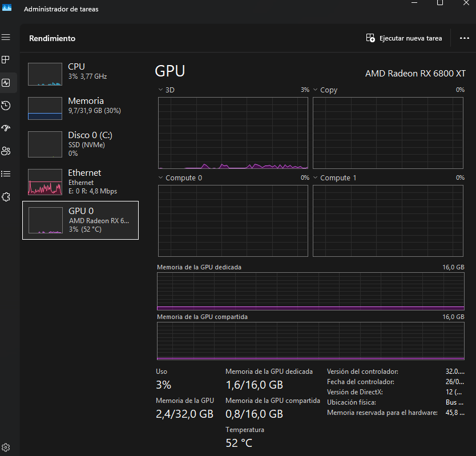The width and height of the screenshot is (476, 456).
Task: Select the Ethernet performance entry
Action: pyautogui.click(x=80, y=182)
